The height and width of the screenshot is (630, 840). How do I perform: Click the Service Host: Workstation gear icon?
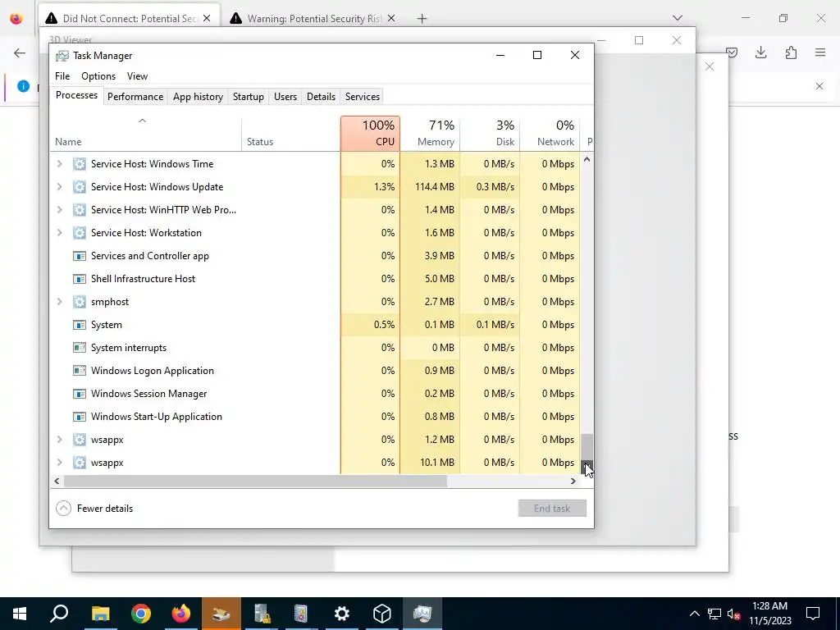coord(80,233)
